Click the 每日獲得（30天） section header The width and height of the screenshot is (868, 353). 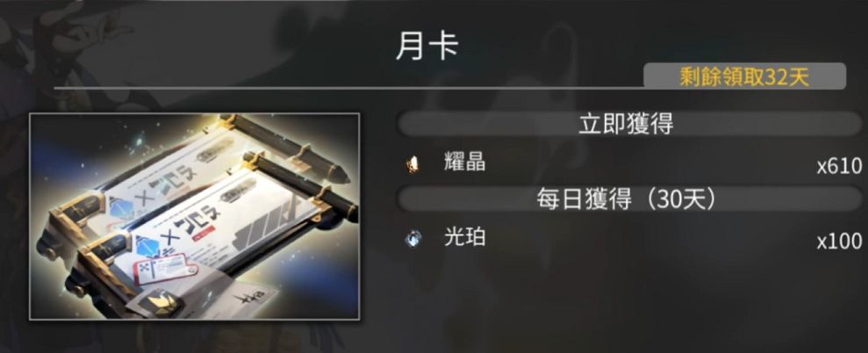pyautogui.click(x=626, y=199)
